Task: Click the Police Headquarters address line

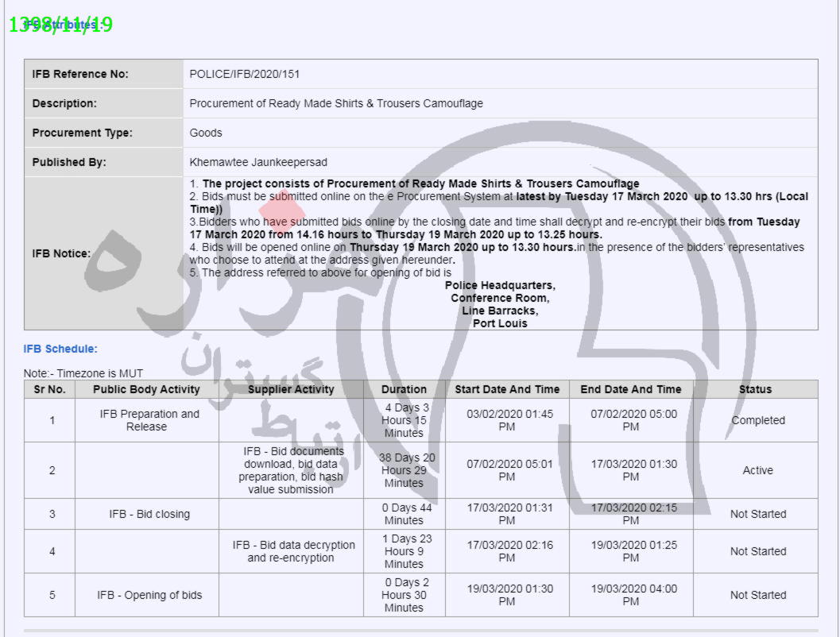Action: [500, 285]
